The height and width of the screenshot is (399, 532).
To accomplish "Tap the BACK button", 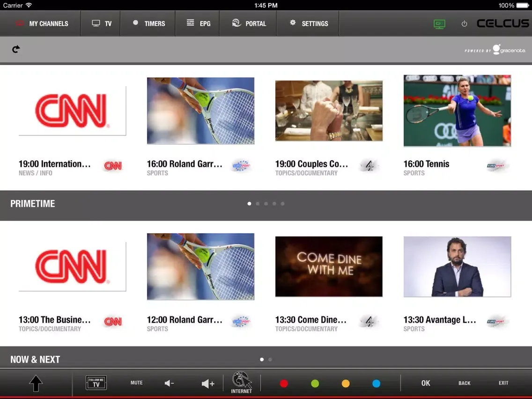I will click(x=465, y=383).
